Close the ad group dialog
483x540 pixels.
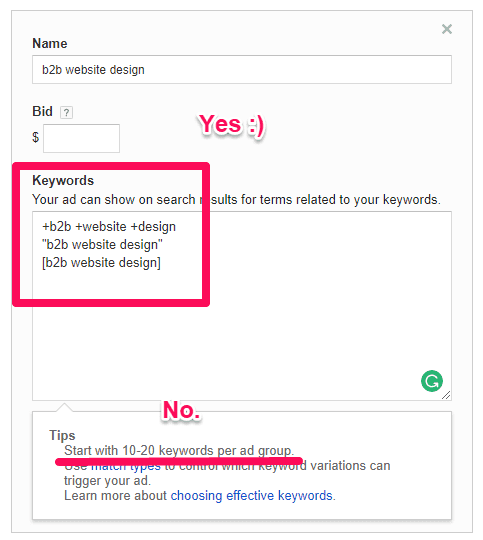point(447,29)
